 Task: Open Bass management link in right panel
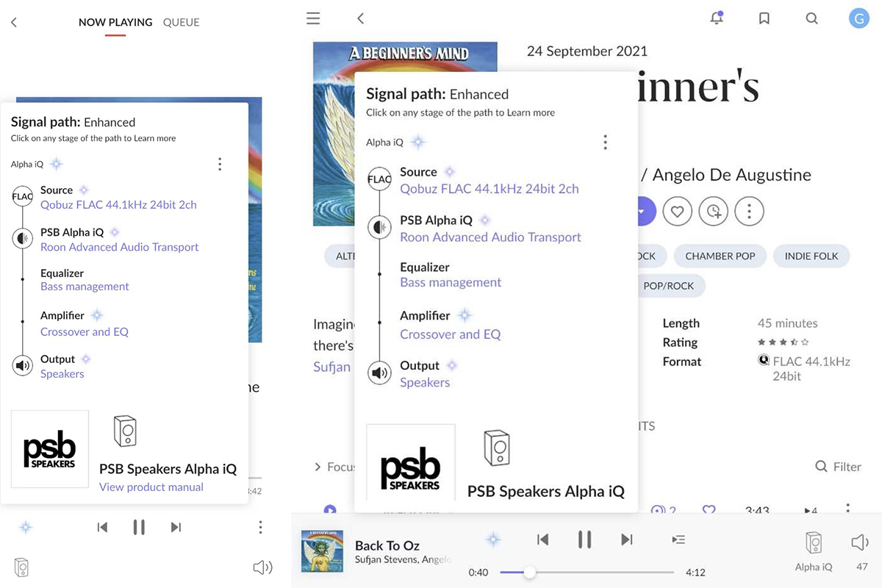pyautogui.click(x=451, y=282)
